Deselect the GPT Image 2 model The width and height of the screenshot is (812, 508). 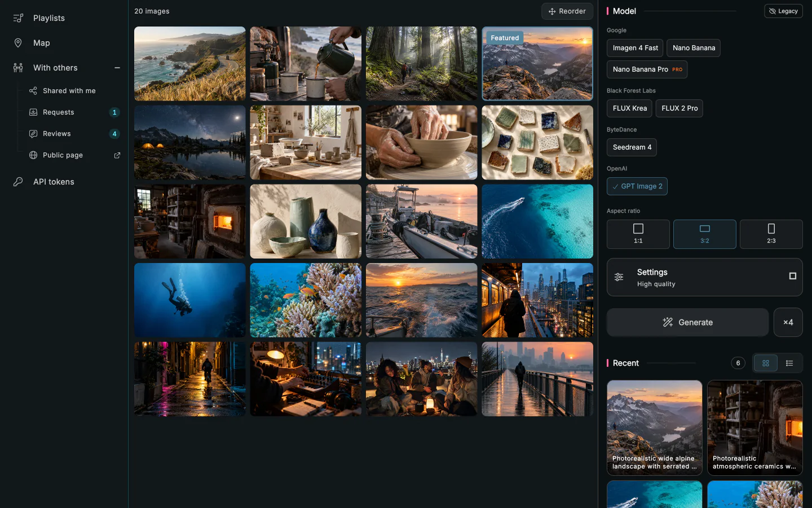click(637, 186)
